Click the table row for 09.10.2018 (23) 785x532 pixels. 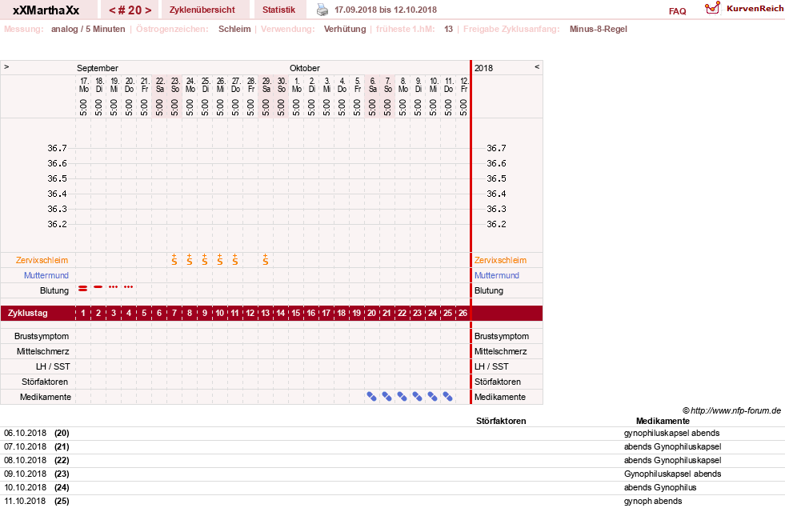click(392, 474)
